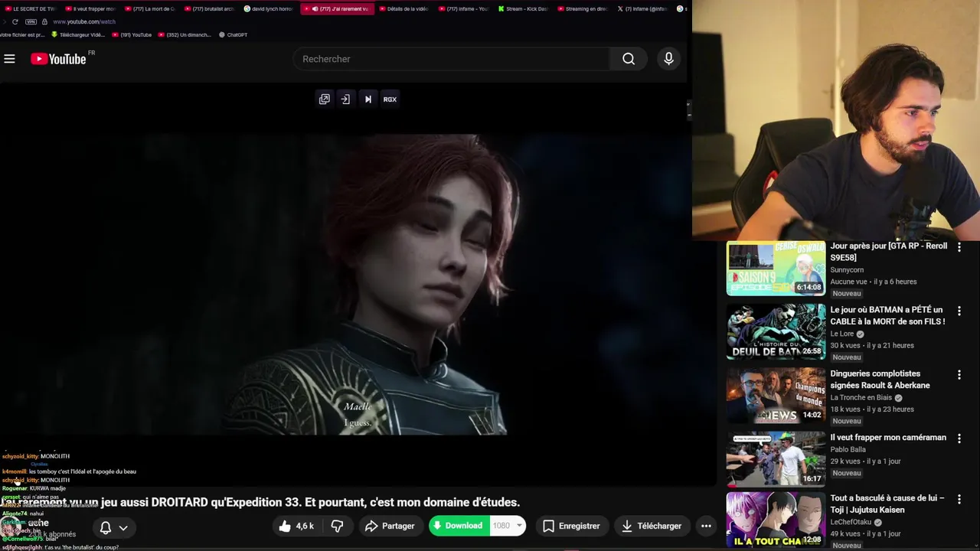Viewport: 980px width, 551px height.
Task: Switch to the Streaming en direc tab
Action: click(583, 8)
